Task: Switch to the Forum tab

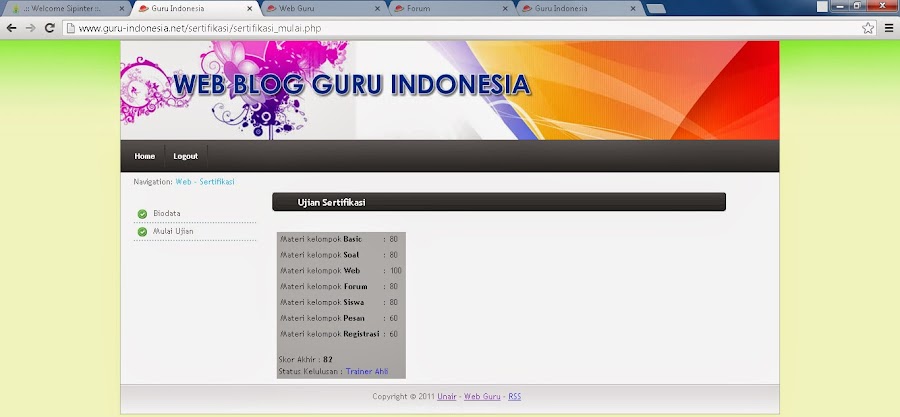Action: point(453,9)
